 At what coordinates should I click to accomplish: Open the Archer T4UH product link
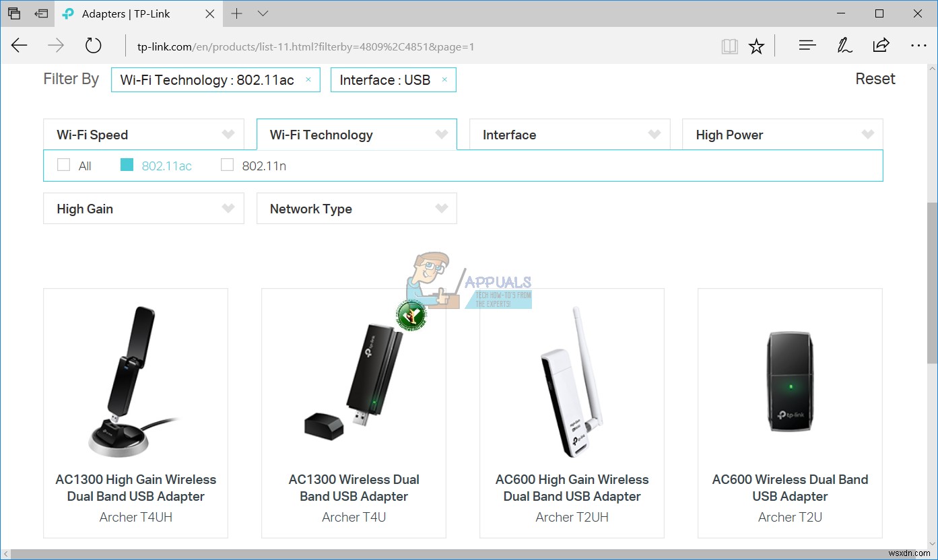click(135, 517)
